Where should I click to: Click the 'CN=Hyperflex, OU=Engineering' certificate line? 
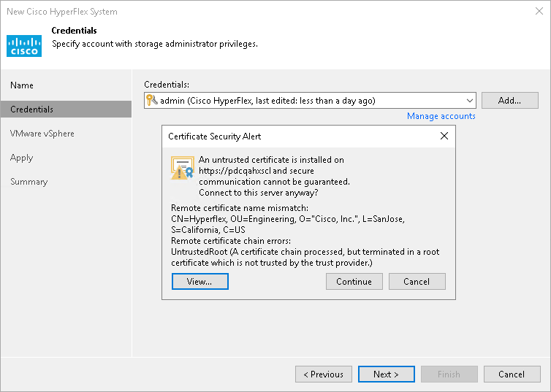[x=288, y=219]
